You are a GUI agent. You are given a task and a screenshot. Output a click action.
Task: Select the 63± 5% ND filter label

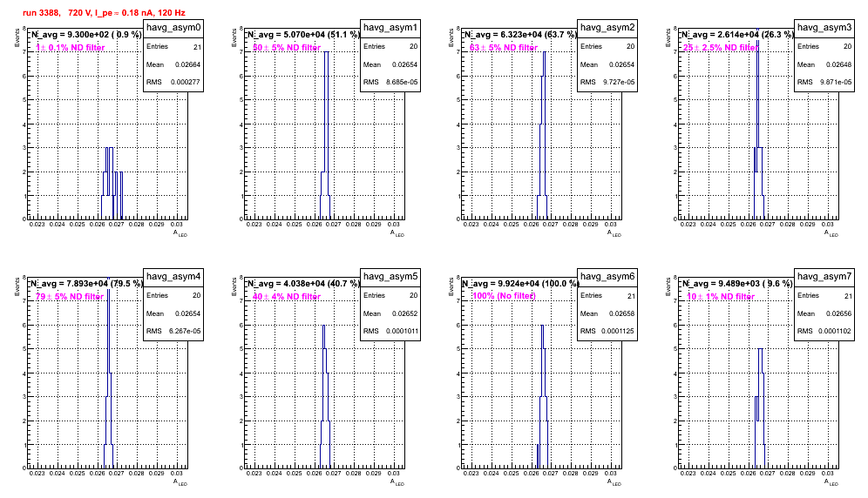[503, 48]
